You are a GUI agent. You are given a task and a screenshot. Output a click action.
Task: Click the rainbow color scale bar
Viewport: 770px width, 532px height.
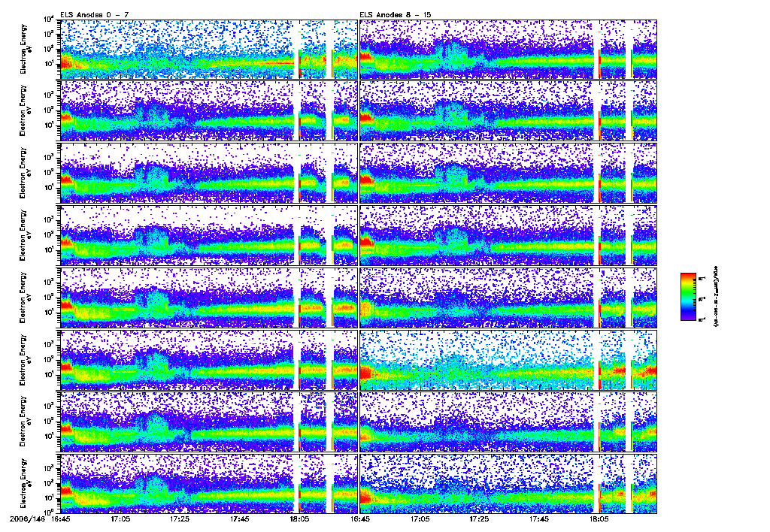pyautogui.click(x=688, y=297)
